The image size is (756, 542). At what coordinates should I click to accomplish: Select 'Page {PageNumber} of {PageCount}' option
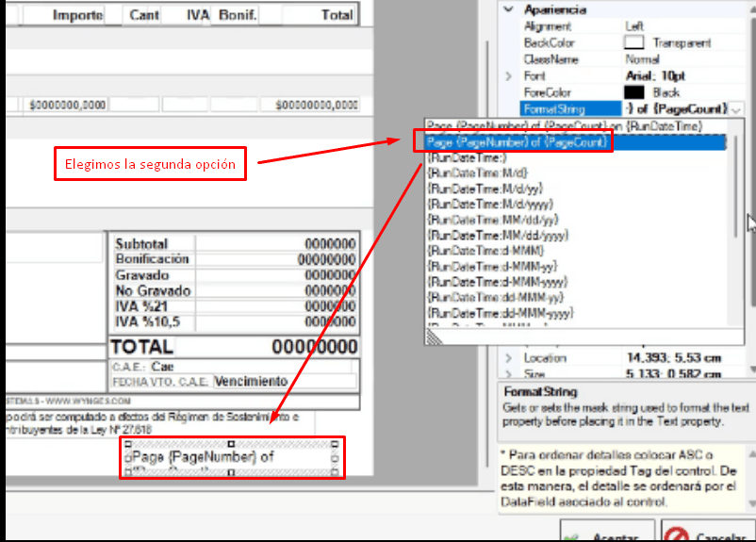(515, 142)
